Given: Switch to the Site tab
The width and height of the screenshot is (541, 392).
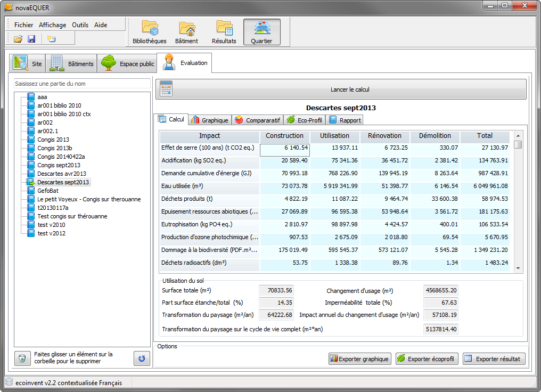Looking at the screenshot, I should [27, 63].
